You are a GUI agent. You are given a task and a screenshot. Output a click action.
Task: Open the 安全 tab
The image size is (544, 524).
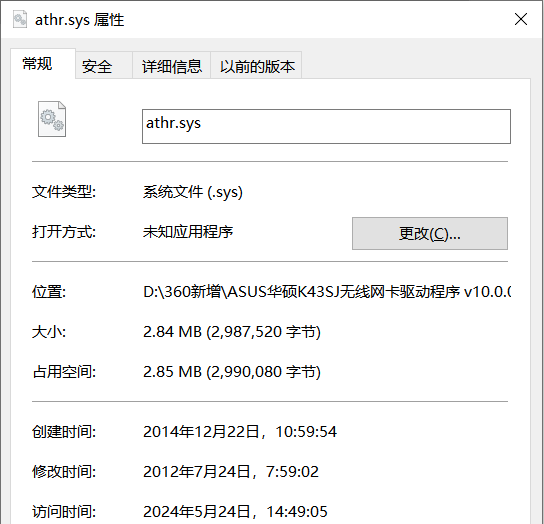coord(104,65)
